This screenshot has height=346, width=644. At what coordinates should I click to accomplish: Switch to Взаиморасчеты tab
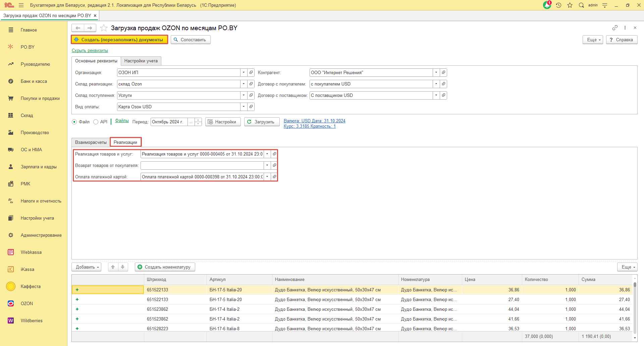91,142
